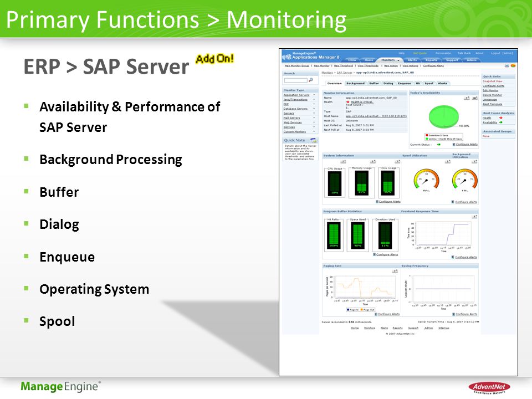
Task: Expand the ERP monitor type arrow
Action: 314,104
